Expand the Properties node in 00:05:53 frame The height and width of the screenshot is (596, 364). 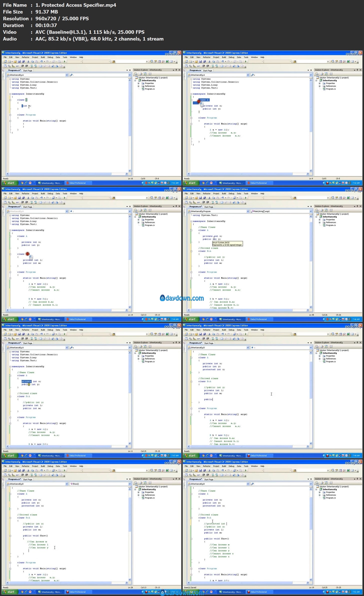coord(138,356)
